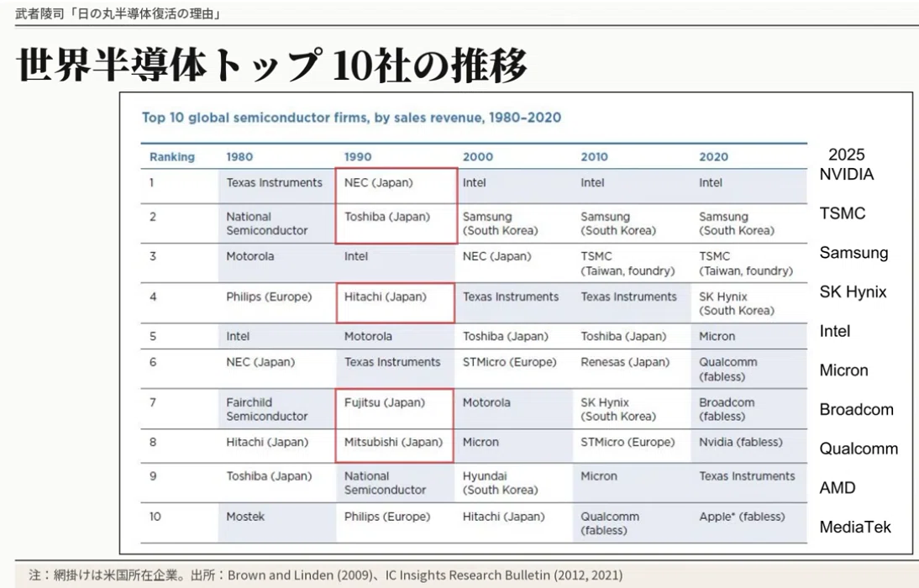Click 'SK Hynix (South Korea)' in the 2010 column
This screenshot has width=919, height=588.
click(618, 409)
